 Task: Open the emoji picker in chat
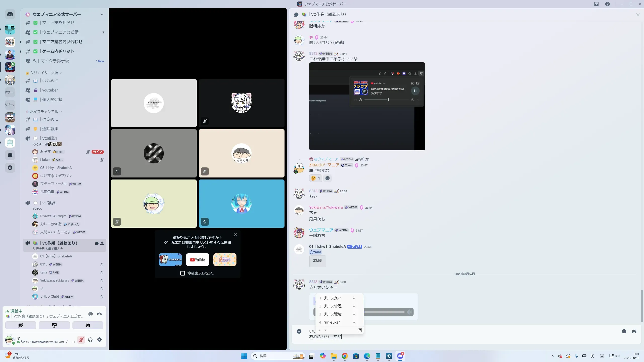pyautogui.click(x=624, y=331)
